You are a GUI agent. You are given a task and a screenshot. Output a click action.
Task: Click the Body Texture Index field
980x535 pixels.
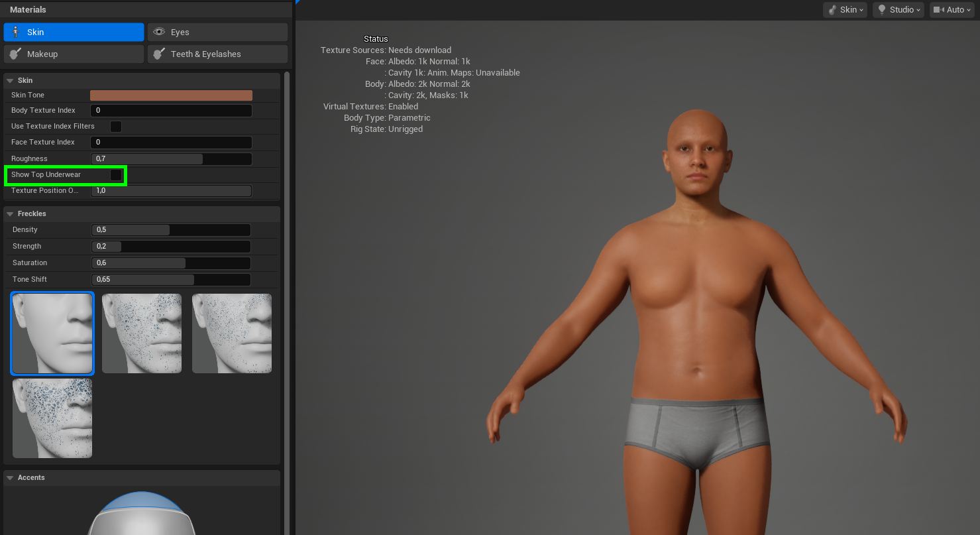pyautogui.click(x=171, y=111)
